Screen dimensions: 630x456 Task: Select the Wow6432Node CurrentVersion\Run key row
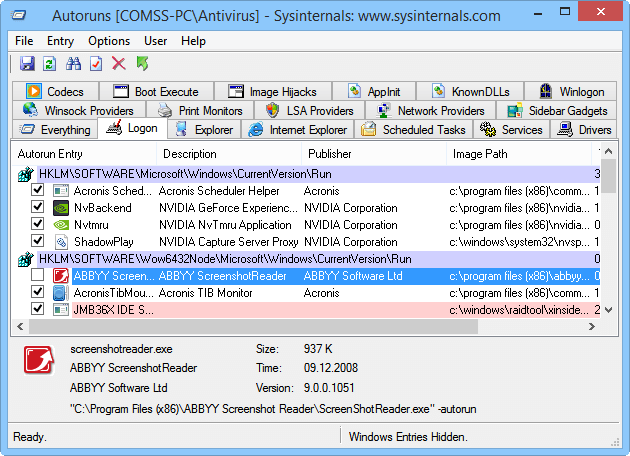pyautogui.click(x=309, y=259)
